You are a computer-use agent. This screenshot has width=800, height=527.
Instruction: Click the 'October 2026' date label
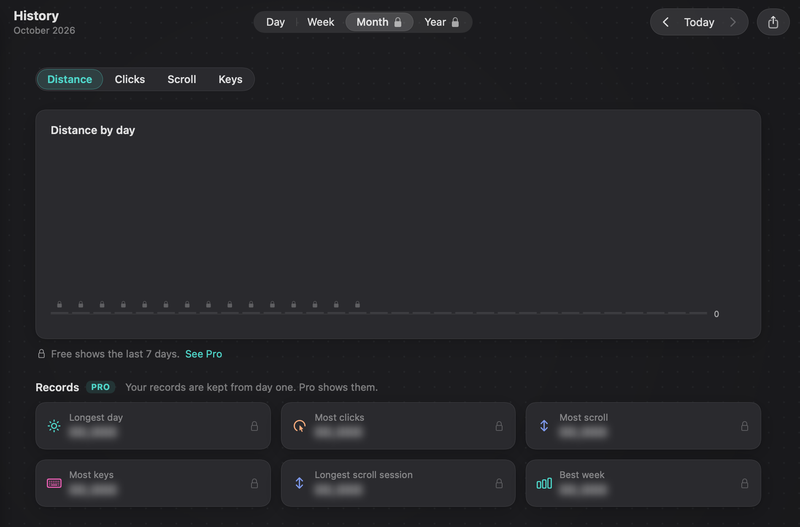pyautogui.click(x=44, y=31)
